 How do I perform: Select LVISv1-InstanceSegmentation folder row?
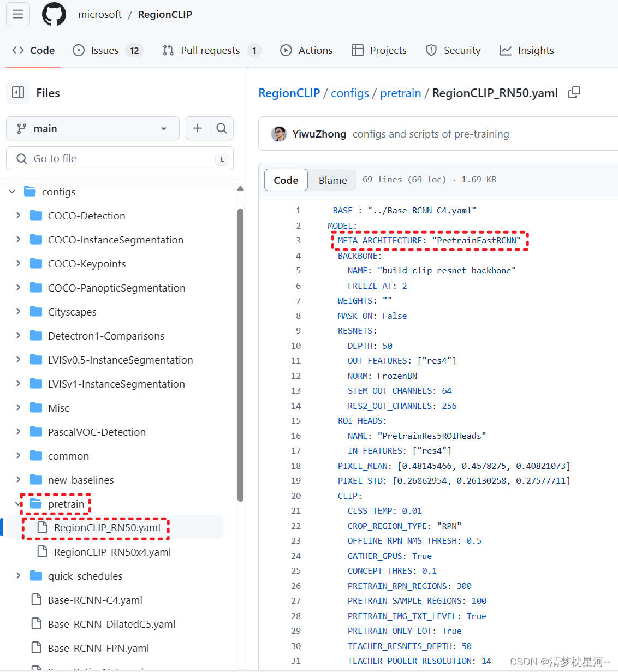tap(116, 384)
